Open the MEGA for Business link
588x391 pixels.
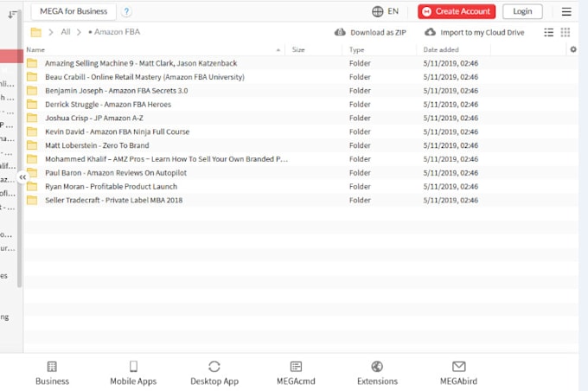[x=73, y=11]
